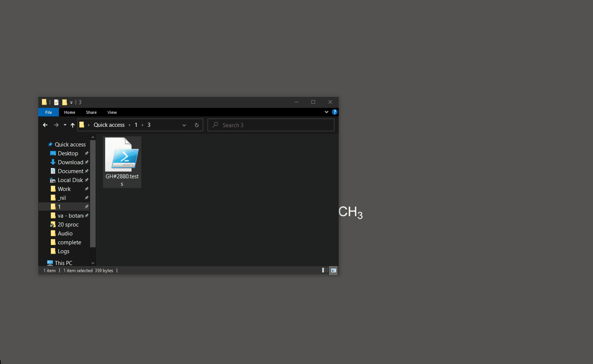Click the navigation pane scroll up arrow
Screen dimensions: 593x364
(x=93, y=138)
